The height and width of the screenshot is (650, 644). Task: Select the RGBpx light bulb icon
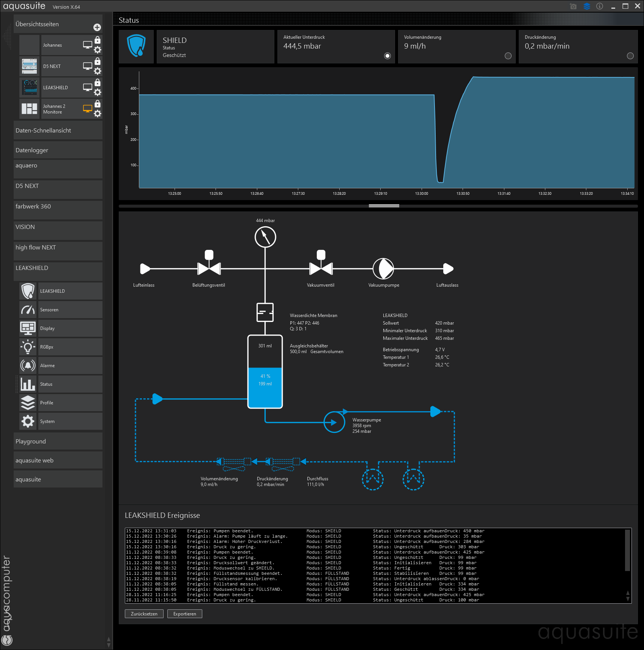point(28,347)
